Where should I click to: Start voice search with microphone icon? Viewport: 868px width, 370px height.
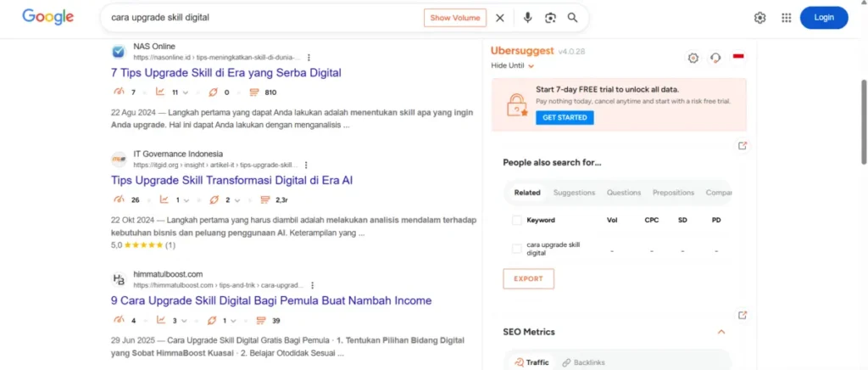pos(527,18)
